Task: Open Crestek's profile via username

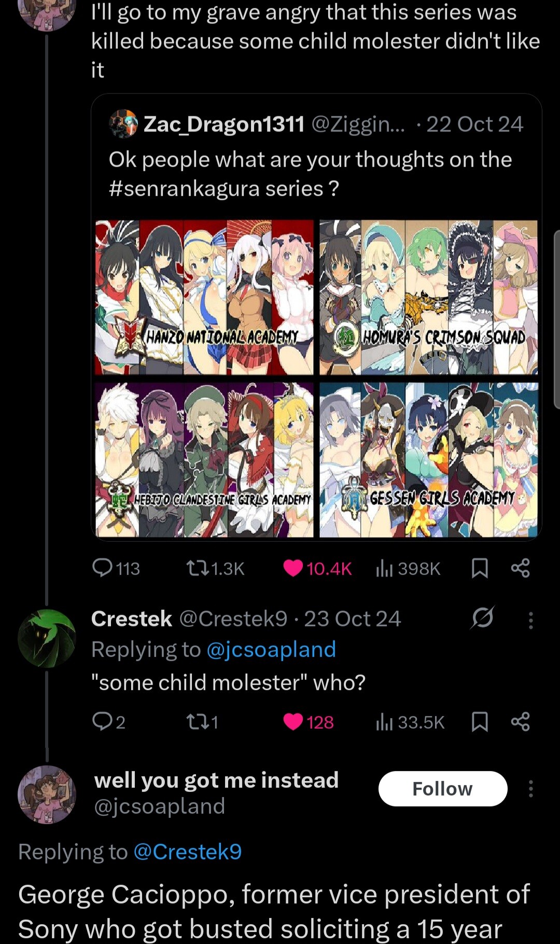Action: tap(132, 619)
